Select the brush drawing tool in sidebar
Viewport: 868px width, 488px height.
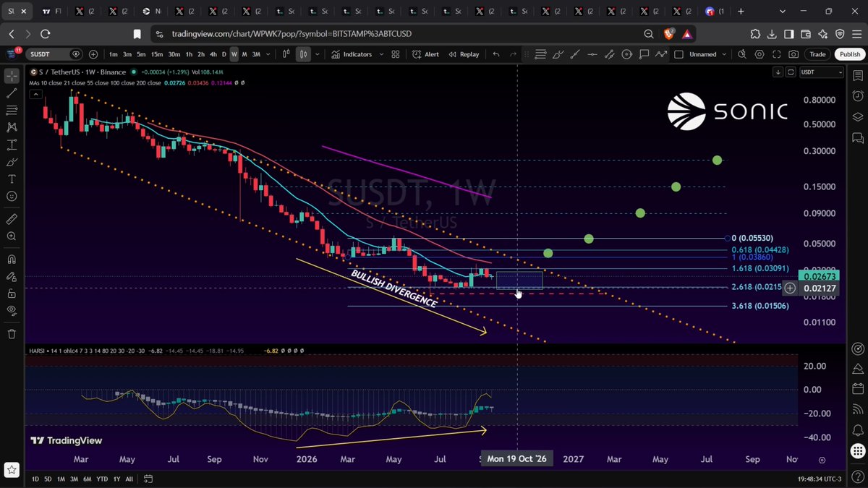pyautogui.click(x=12, y=162)
